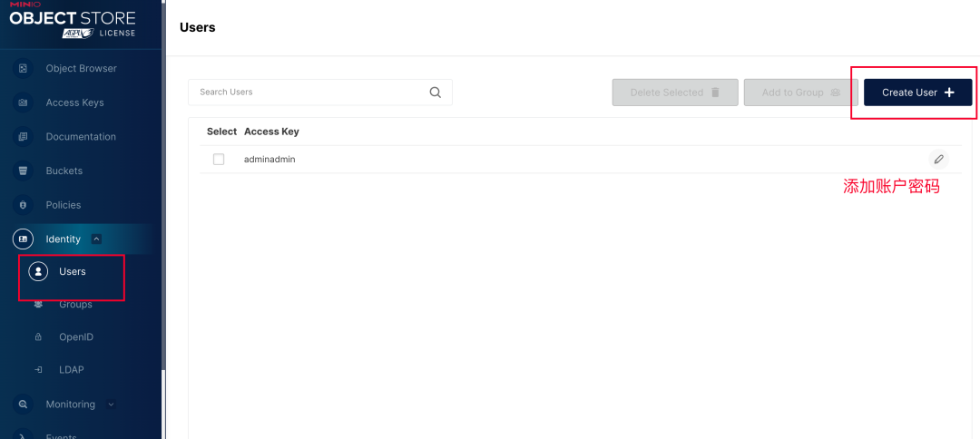
Task: Go to OpenID settings
Action: click(x=75, y=337)
